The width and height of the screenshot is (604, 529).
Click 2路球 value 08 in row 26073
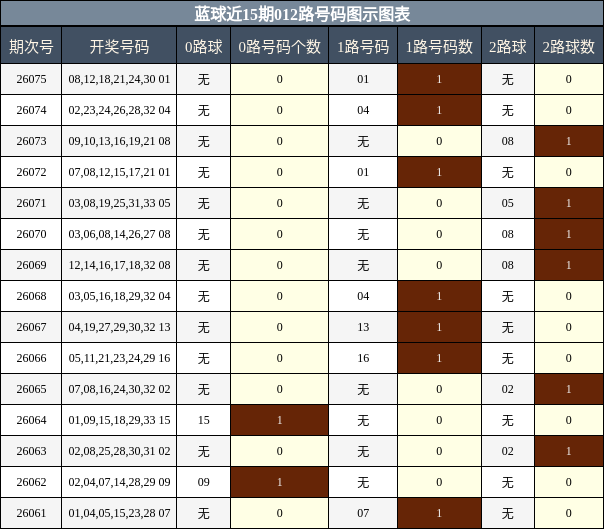(508, 141)
